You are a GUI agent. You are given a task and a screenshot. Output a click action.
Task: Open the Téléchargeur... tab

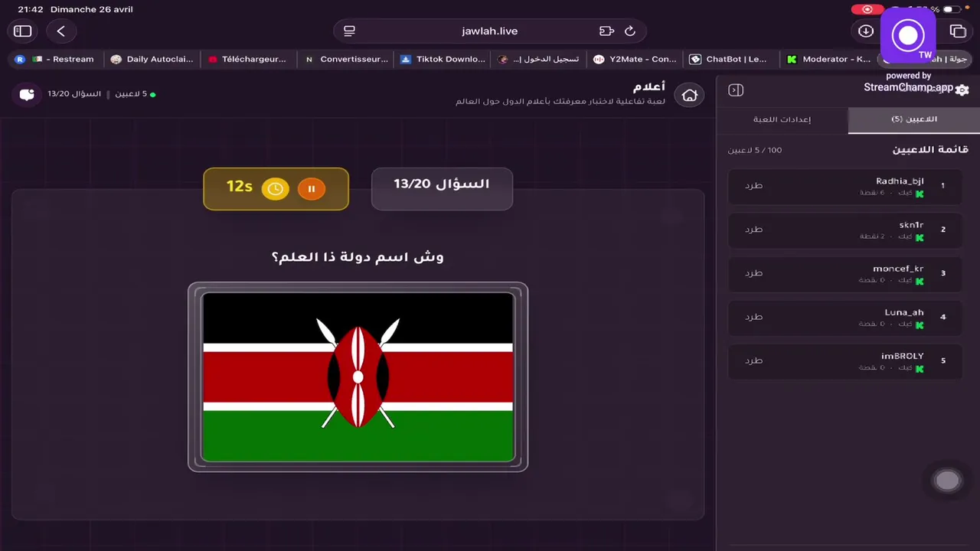coord(247,59)
